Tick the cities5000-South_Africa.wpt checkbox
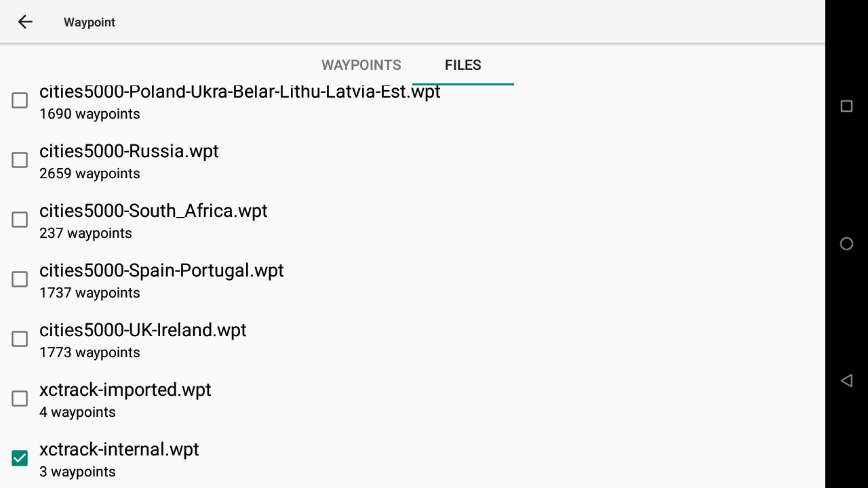Image resolution: width=868 pixels, height=488 pixels. point(20,220)
